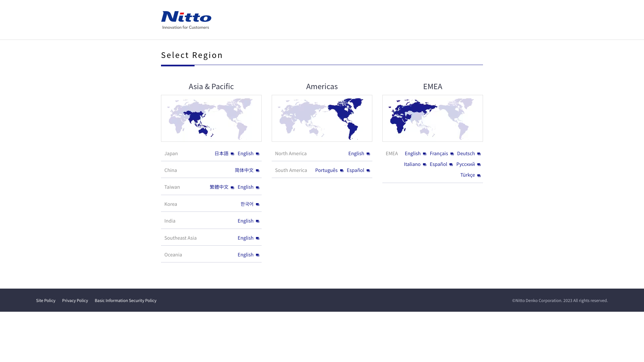Open the Americas map image
Screen dimensions: 644x362
pos(322,118)
